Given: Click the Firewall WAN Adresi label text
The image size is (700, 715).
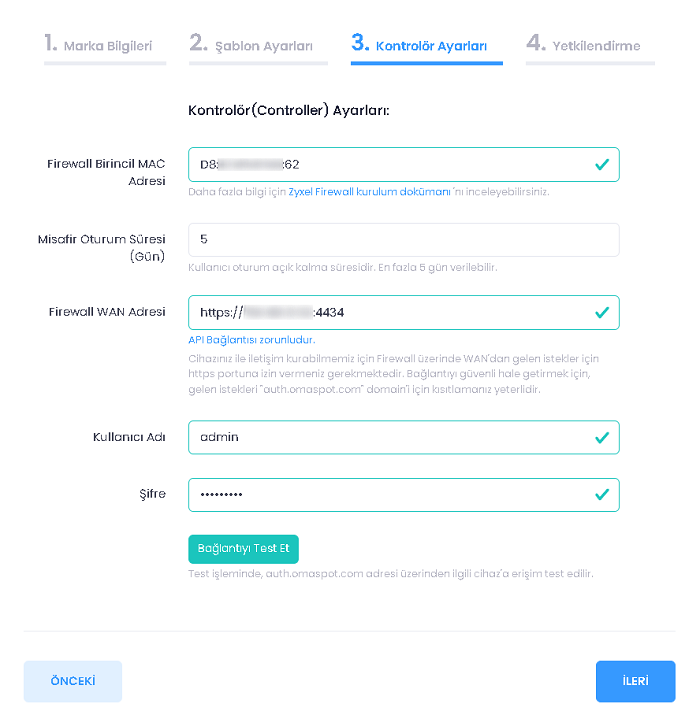Looking at the screenshot, I should 107,312.
